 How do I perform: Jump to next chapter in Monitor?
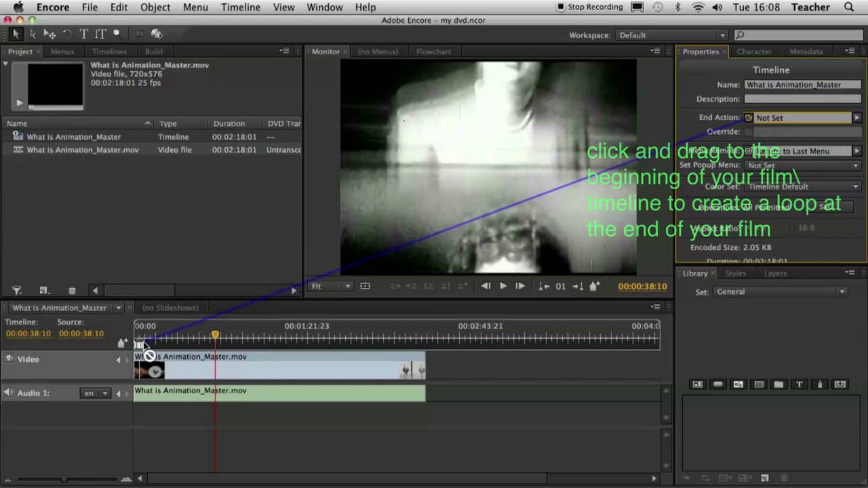coord(578,286)
